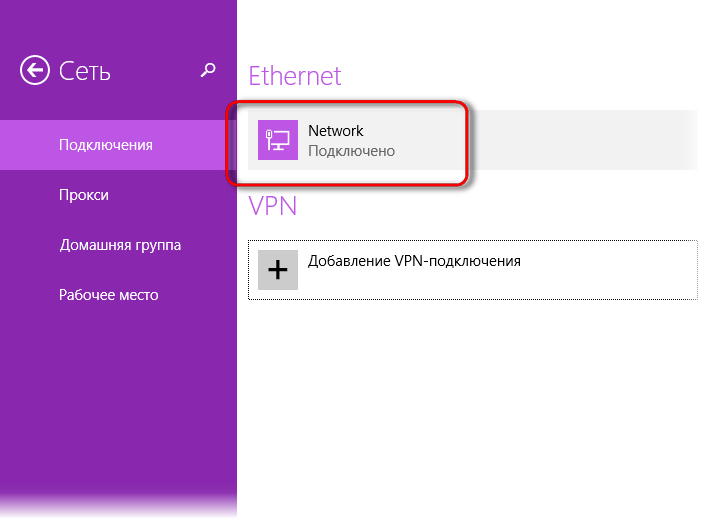
Task: Click the Ethernet section heading
Action: pyautogui.click(x=295, y=76)
